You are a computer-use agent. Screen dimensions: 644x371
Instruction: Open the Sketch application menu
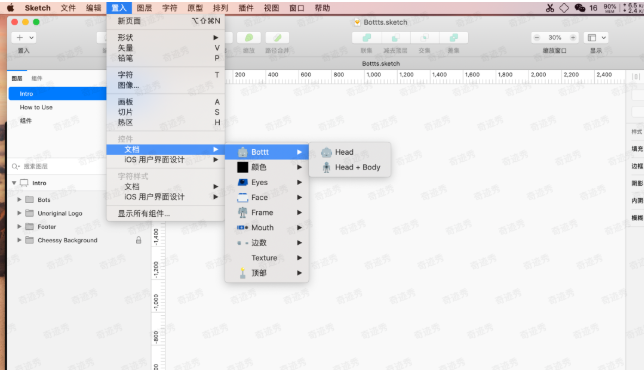[x=37, y=8]
